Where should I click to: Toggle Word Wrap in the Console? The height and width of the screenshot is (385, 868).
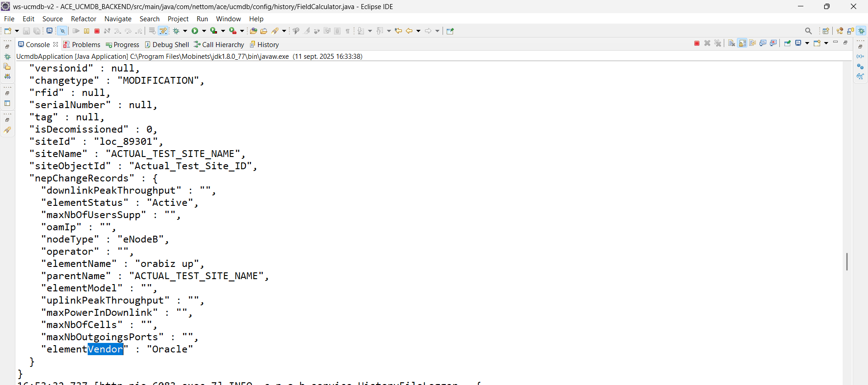(753, 43)
